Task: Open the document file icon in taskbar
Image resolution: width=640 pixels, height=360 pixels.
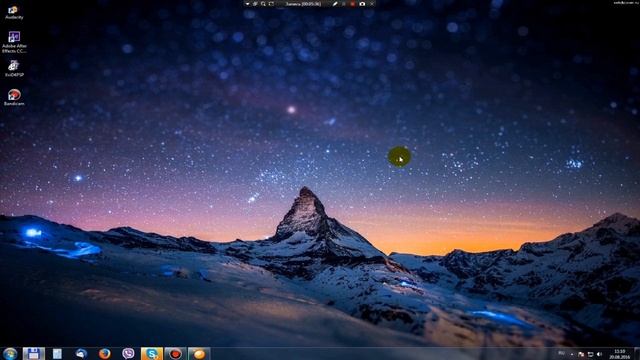Action: [x=57, y=353]
